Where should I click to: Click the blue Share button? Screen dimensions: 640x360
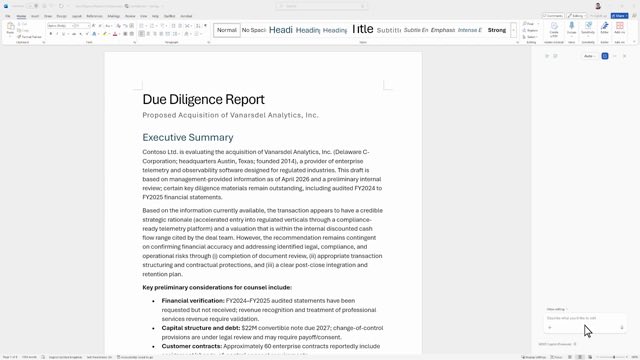point(620,16)
